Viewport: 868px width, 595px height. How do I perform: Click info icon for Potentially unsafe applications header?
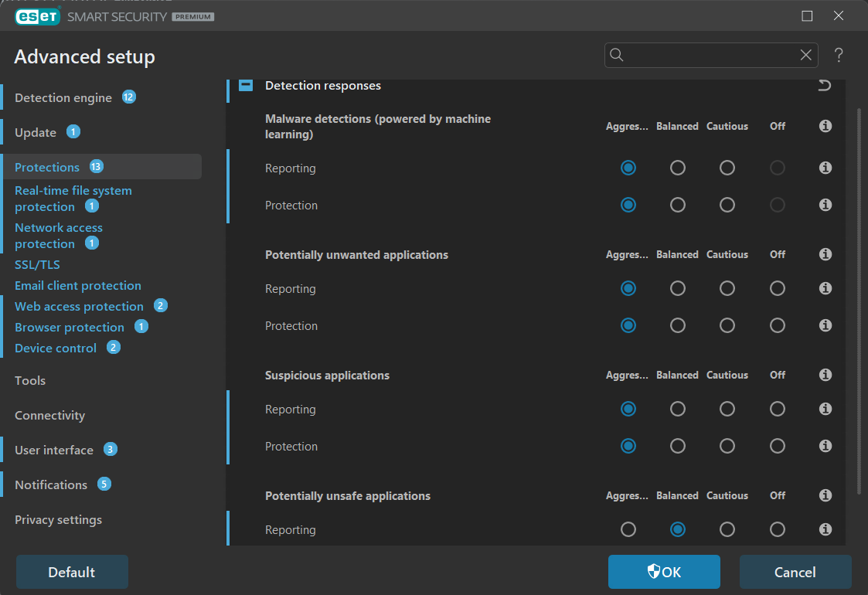tap(825, 495)
